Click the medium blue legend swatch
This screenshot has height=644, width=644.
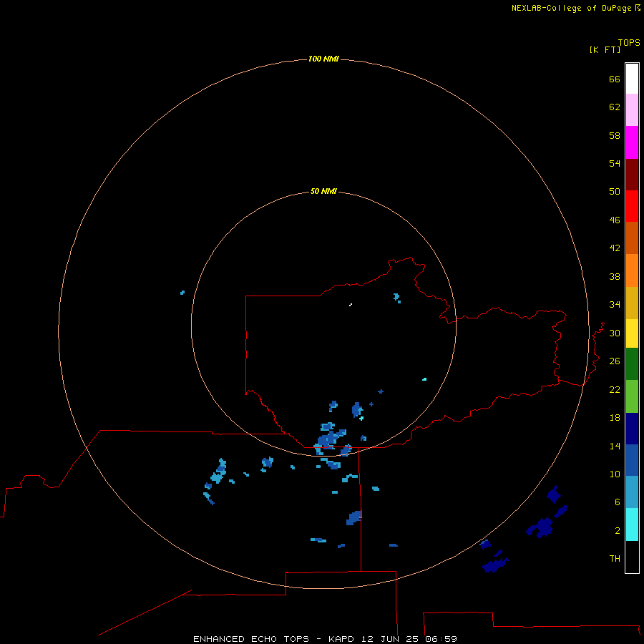click(x=632, y=460)
